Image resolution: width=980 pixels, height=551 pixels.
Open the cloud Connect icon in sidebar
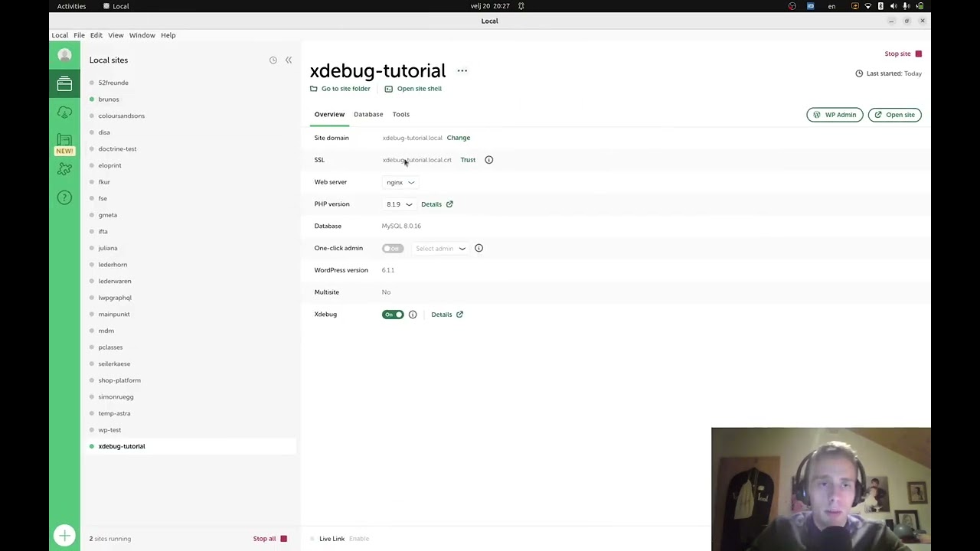tap(64, 112)
